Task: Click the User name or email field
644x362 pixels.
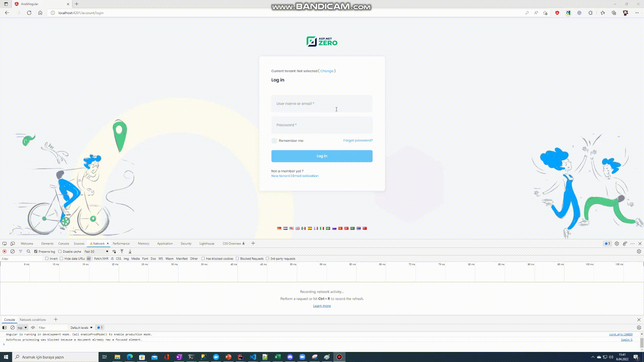Action: point(322,104)
